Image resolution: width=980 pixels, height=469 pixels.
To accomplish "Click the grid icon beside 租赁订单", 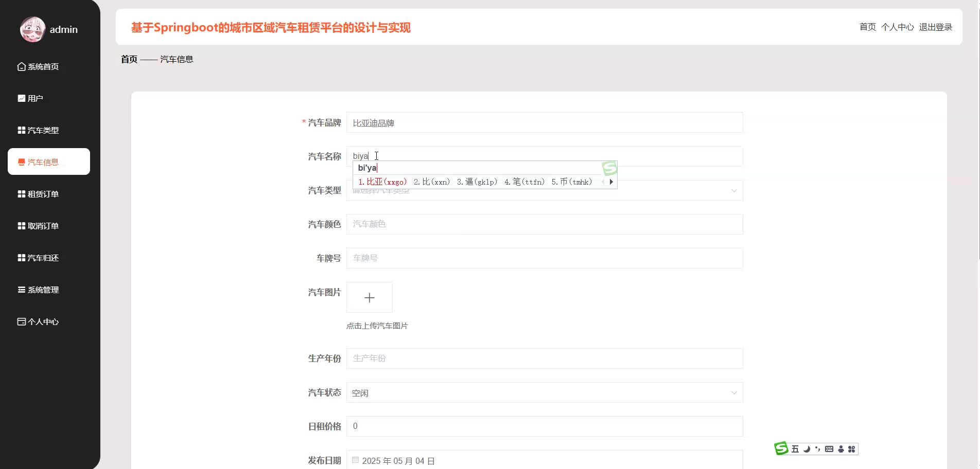I will pyautogui.click(x=22, y=194).
